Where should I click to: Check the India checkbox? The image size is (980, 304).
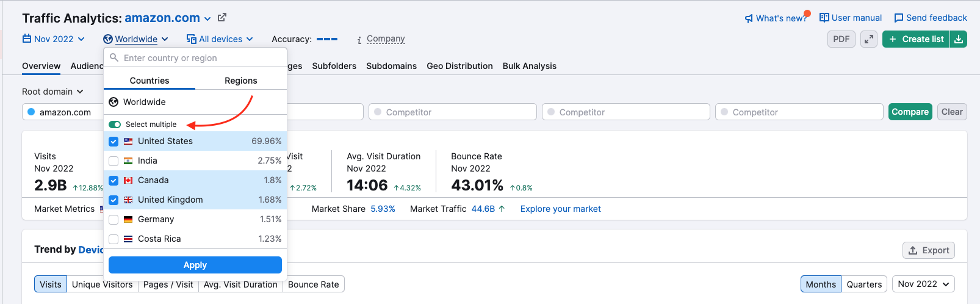click(113, 161)
